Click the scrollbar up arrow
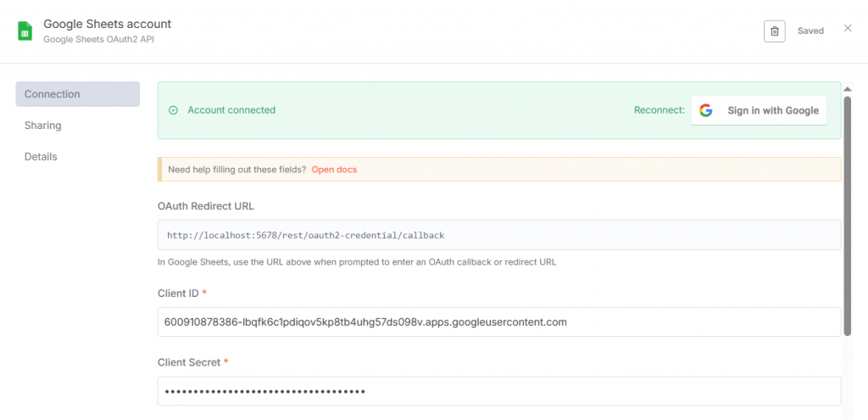Screen dimensions: 868x420 coord(847,89)
